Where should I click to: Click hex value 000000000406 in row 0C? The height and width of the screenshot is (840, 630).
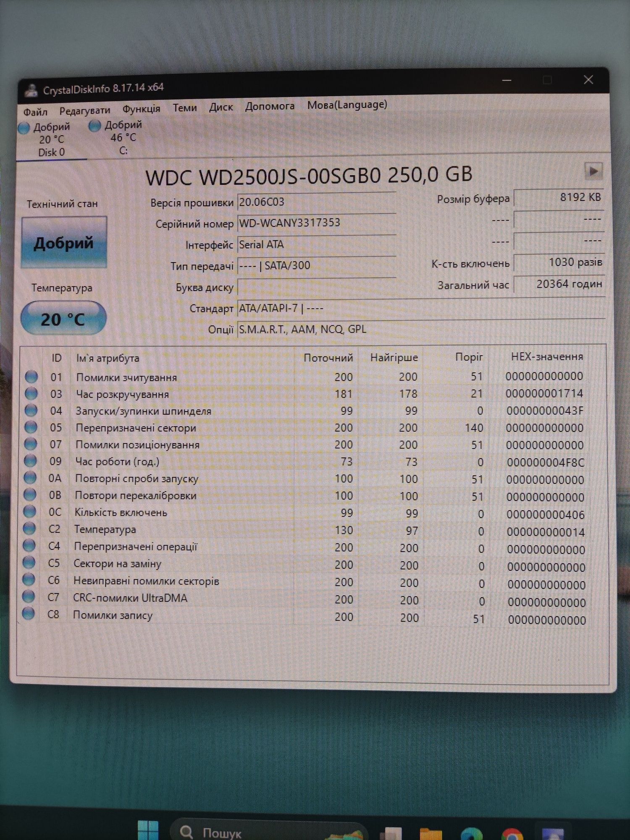[546, 514]
